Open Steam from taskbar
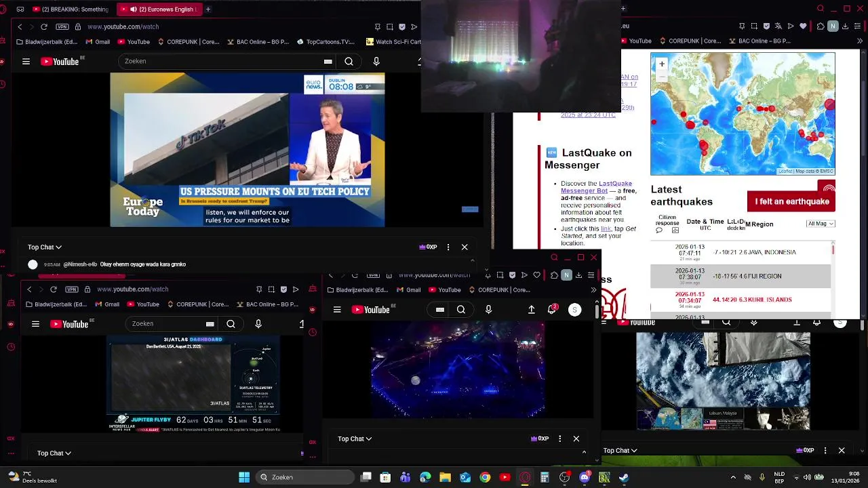 tap(624, 477)
